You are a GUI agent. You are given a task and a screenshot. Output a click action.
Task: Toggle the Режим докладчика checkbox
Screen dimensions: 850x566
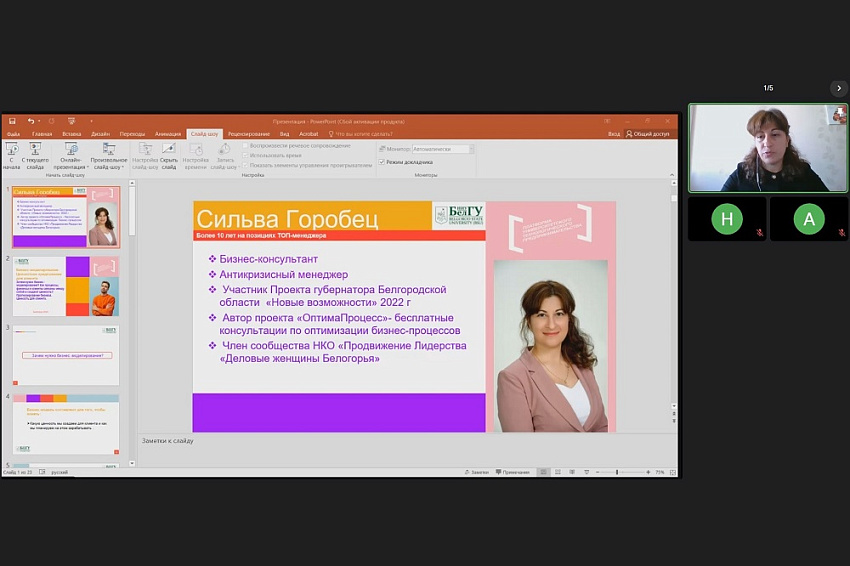(x=382, y=162)
